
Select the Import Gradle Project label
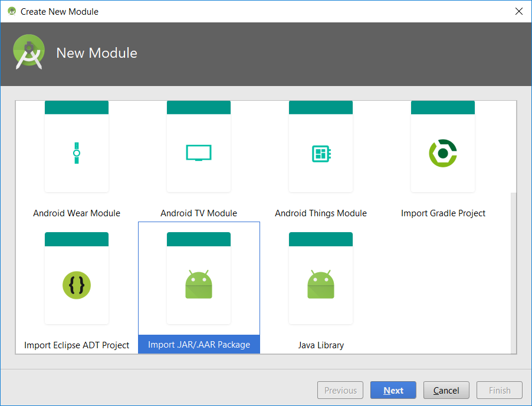click(x=443, y=213)
